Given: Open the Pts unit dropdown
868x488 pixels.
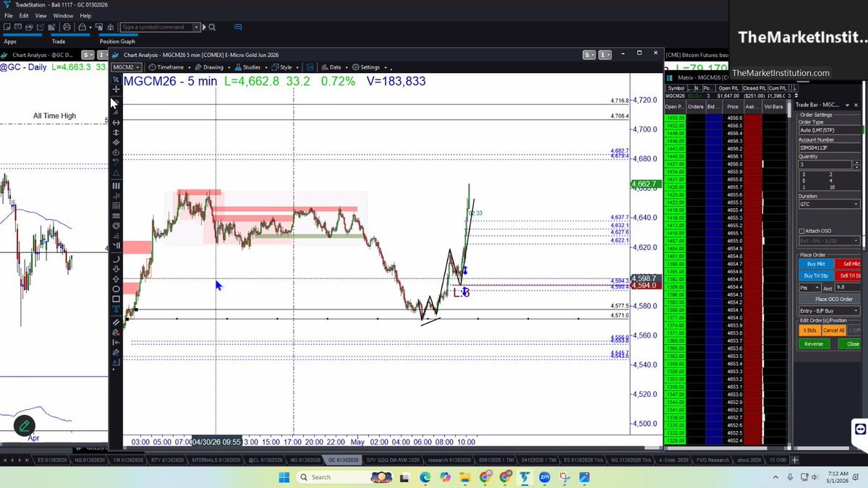Looking at the screenshot, I should (x=809, y=288).
